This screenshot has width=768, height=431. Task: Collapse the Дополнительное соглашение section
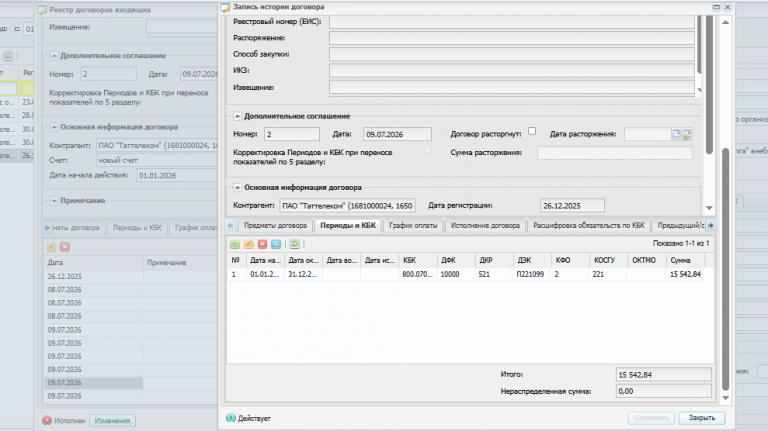237,116
